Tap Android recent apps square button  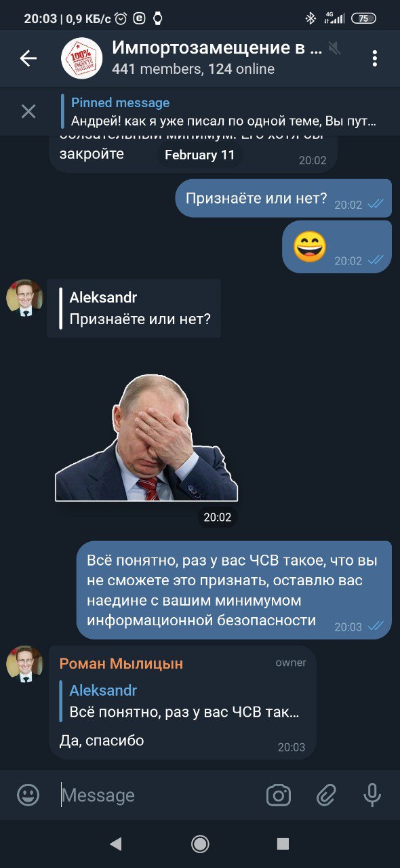(283, 844)
